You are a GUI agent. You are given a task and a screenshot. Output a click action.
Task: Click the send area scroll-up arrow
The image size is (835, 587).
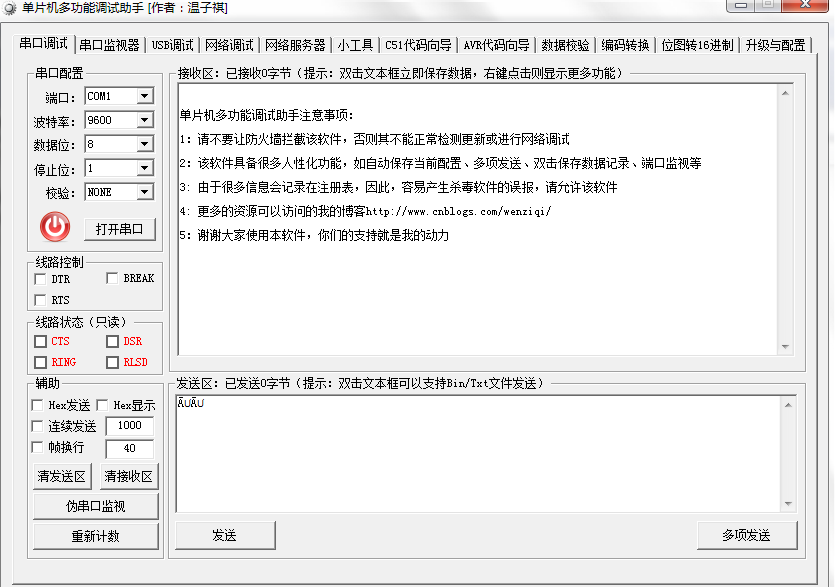tap(789, 405)
